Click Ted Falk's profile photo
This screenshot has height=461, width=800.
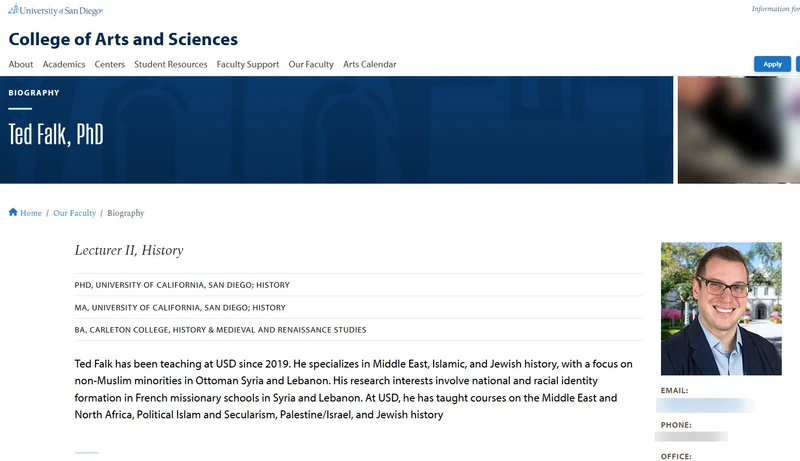[721, 309]
